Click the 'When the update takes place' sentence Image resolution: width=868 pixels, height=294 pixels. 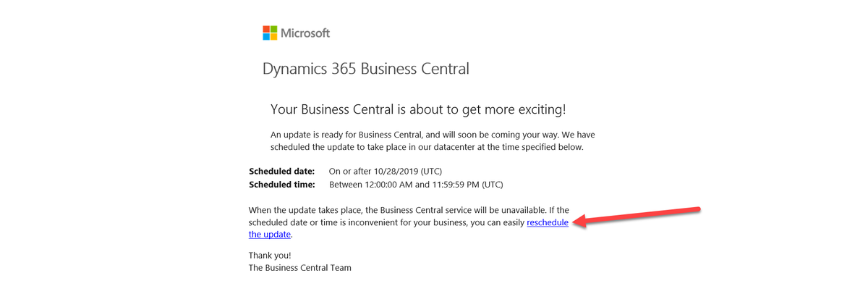pos(409,222)
